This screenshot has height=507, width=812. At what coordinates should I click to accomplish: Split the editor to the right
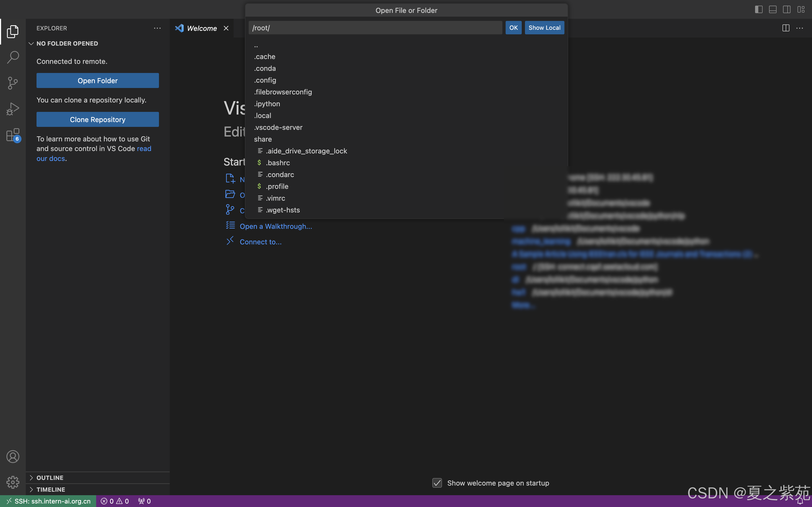coord(785,28)
